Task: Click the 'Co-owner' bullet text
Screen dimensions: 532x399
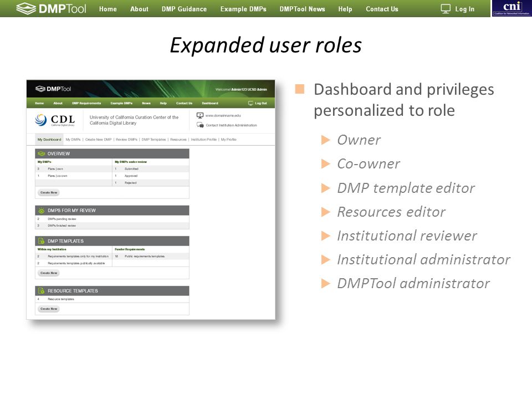Action: pyautogui.click(x=369, y=164)
